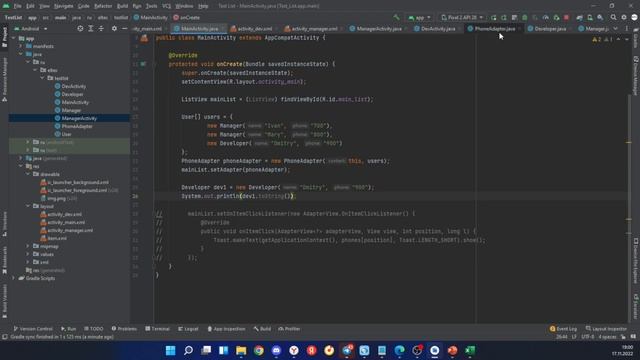Click the Apply Changes and Restart Activity icon
Image resolution: width=640 pixels, height=360 pixels.
[x=504, y=18]
